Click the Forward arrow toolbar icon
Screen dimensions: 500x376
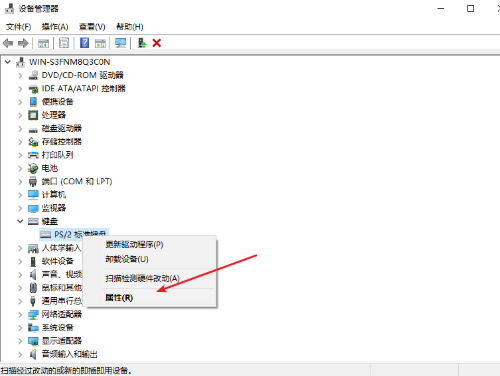[x=23, y=43]
